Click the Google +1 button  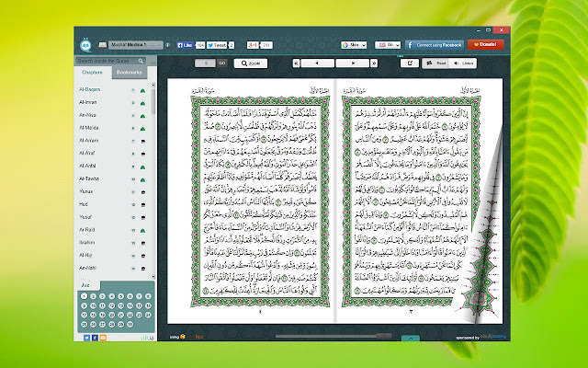tap(253, 45)
